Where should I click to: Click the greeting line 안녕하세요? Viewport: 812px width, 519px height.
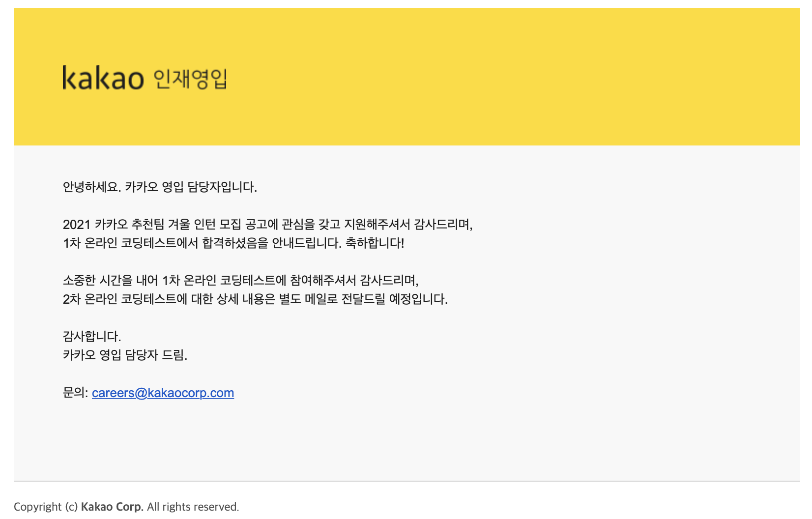[x=91, y=187]
